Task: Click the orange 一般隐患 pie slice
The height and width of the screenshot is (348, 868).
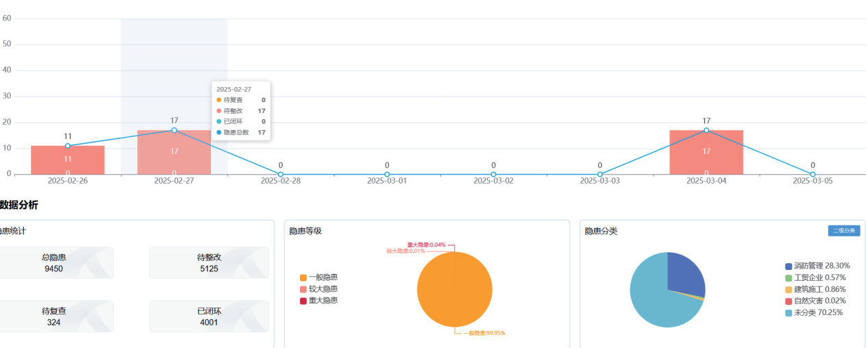Action: 454,289
